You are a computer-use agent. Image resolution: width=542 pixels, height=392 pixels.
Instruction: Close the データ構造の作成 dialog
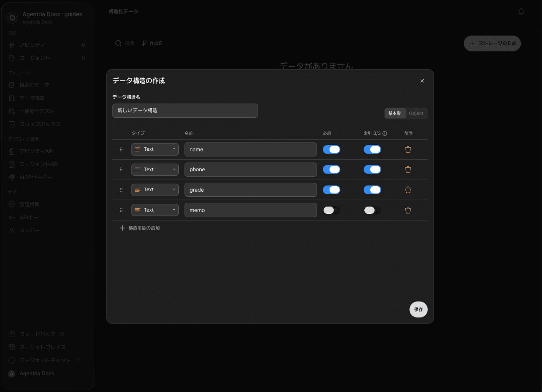[x=422, y=81]
